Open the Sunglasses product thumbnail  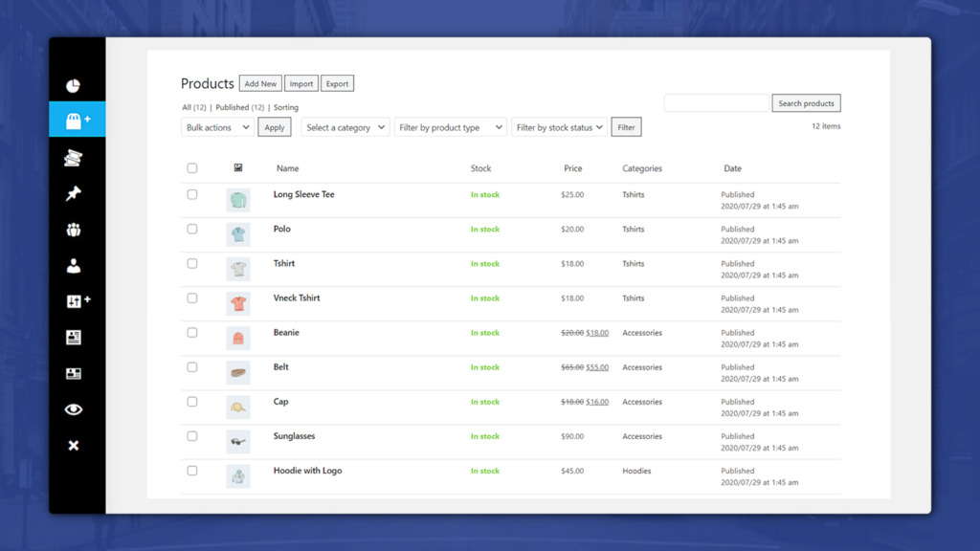pos(238,442)
